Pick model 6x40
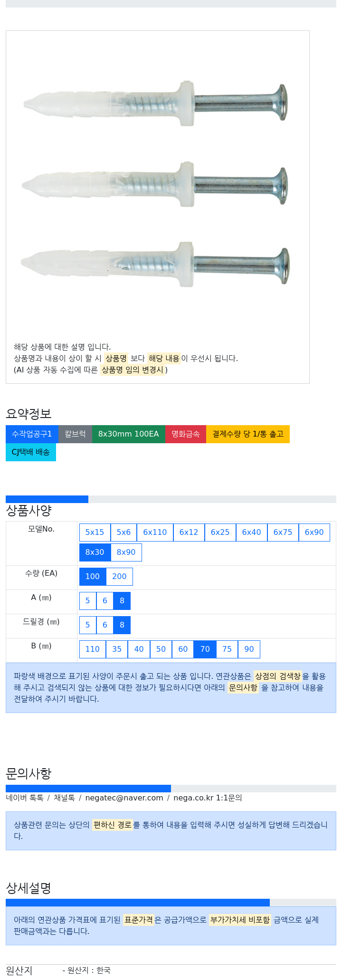Image resolution: width=342 pixels, height=980 pixels. point(251,533)
